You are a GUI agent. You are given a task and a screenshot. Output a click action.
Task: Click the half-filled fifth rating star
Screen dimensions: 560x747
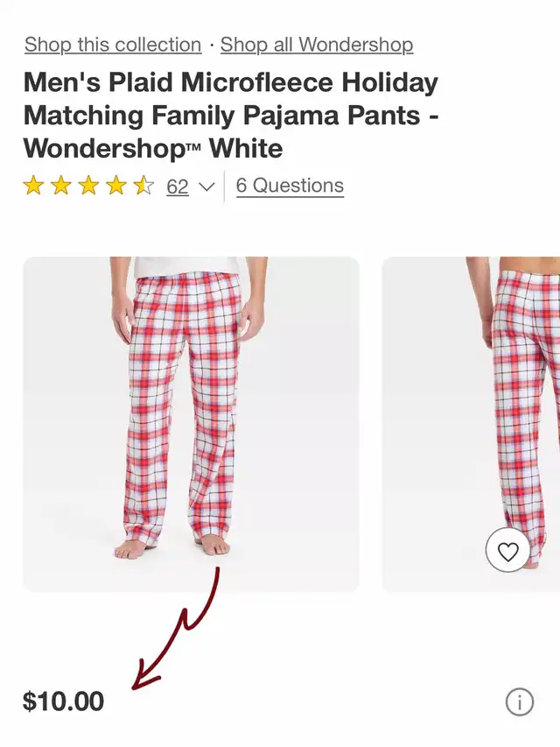143,186
